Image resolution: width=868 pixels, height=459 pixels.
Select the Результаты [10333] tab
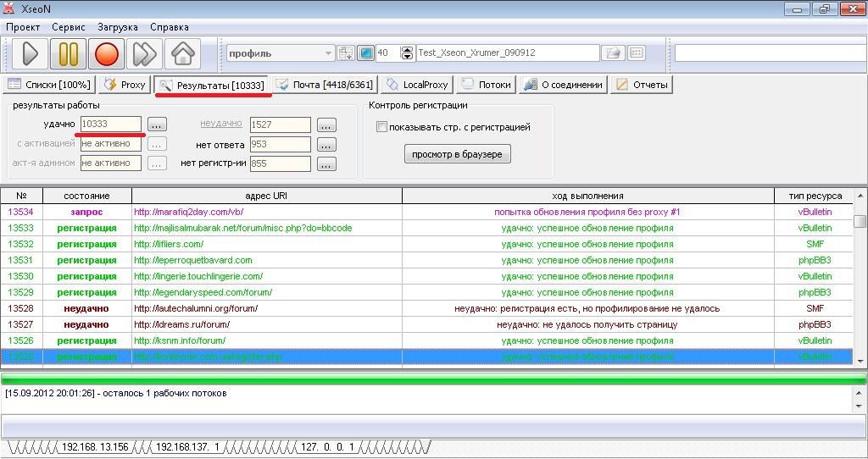pyautogui.click(x=211, y=86)
